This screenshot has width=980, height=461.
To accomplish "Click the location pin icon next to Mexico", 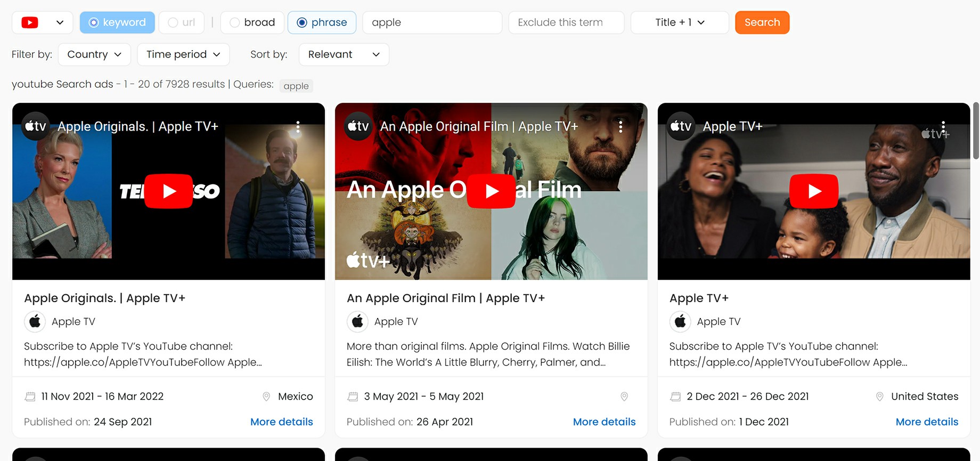I will [x=266, y=397].
